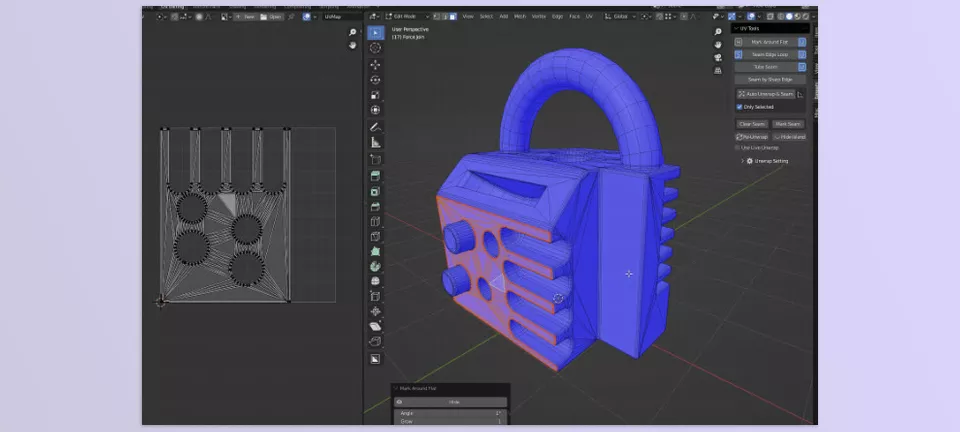The image size is (960, 432).
Task: Collapse the UV Tools panel header
Action: (770, 29)
